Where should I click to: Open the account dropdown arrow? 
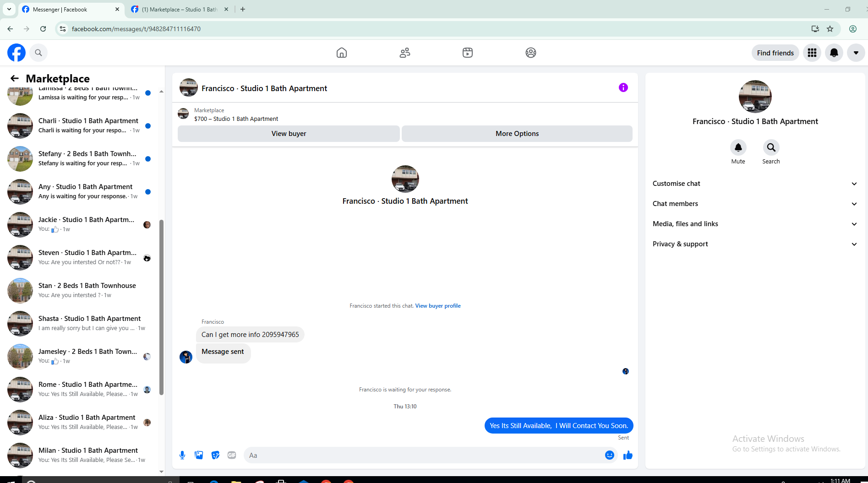pyautogui.click(x=856, y=53)
